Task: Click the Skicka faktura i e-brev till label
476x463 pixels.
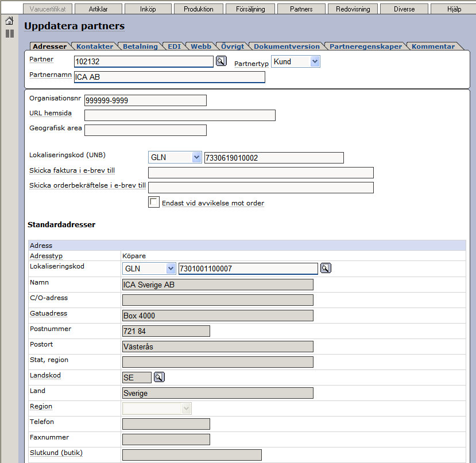Action: pos(72,170)
